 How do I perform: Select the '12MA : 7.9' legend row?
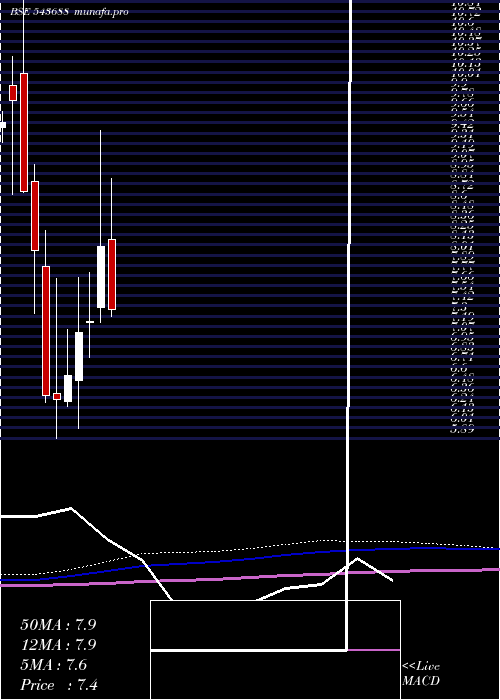point(58,645)
